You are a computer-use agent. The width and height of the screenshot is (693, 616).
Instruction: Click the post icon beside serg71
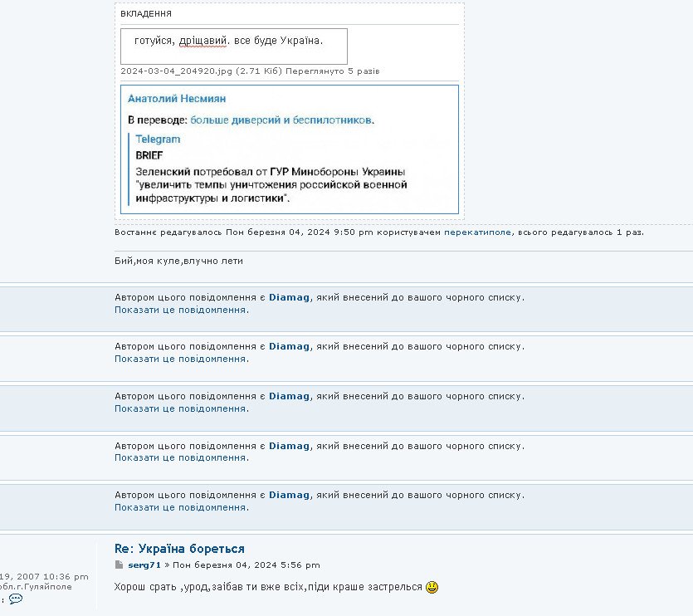point(119,565)
